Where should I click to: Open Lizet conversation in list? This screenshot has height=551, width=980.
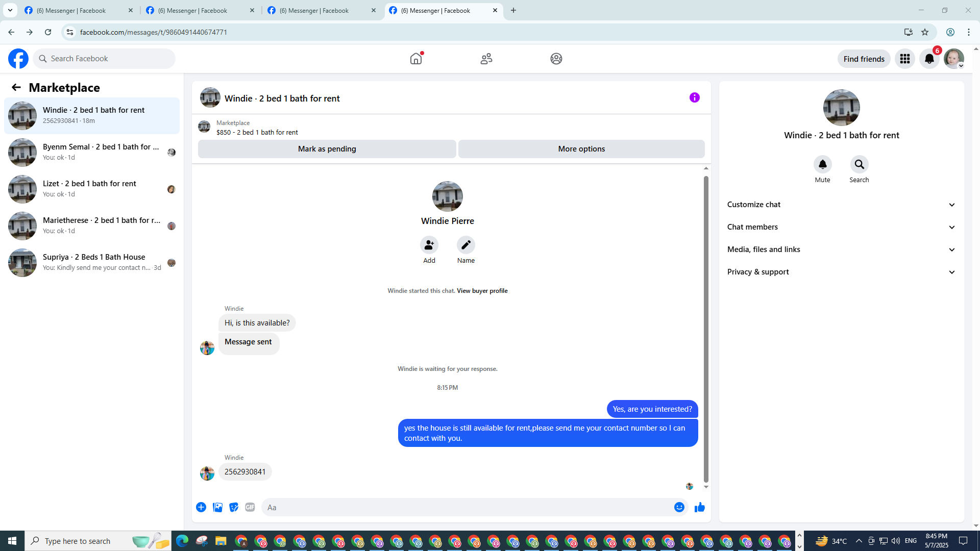click(92, 189)
